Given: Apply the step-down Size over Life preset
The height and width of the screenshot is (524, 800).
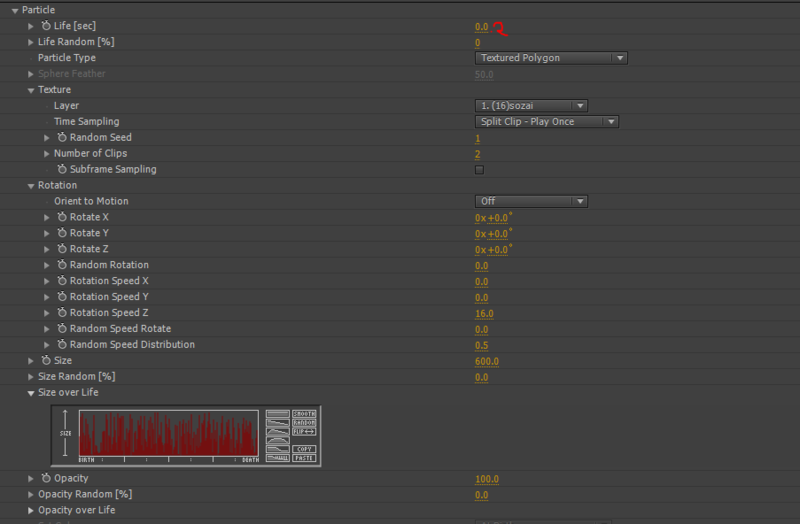Looking at the screenshot, I should (278, 449).
